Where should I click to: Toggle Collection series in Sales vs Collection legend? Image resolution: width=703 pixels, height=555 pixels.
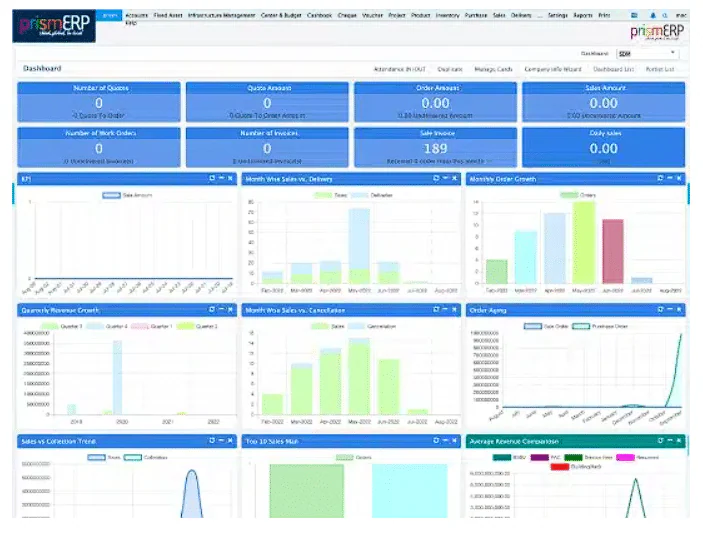click(x=145, y=457)
